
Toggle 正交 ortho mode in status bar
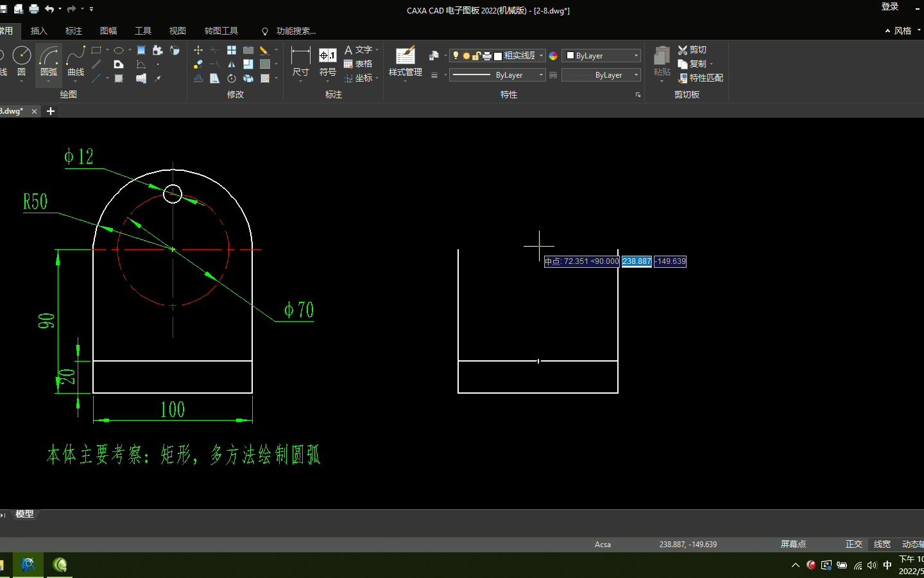point(853,544)
